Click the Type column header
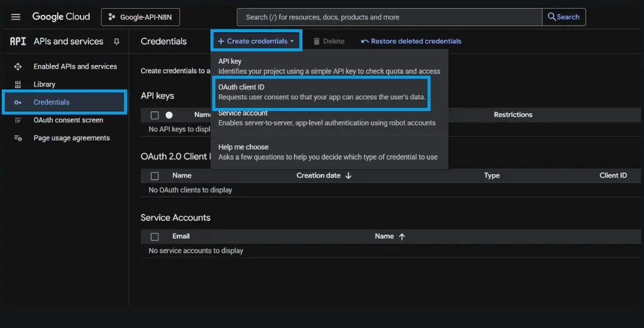 tap(491, 175)
